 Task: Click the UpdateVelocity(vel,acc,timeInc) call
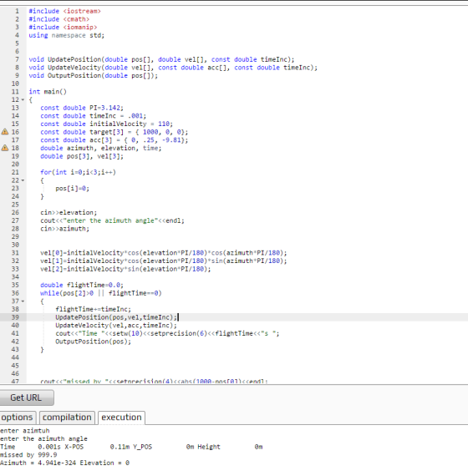[116, 326]
